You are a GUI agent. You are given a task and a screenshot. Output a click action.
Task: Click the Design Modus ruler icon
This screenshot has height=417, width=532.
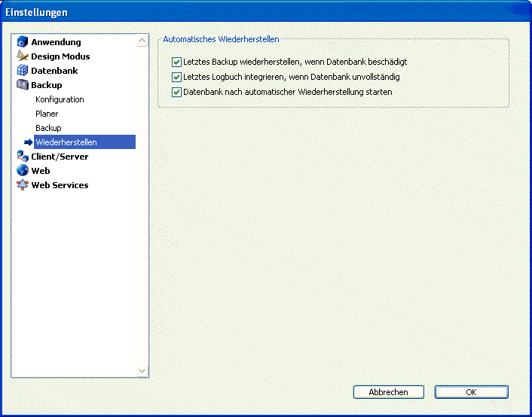[23, 56]
